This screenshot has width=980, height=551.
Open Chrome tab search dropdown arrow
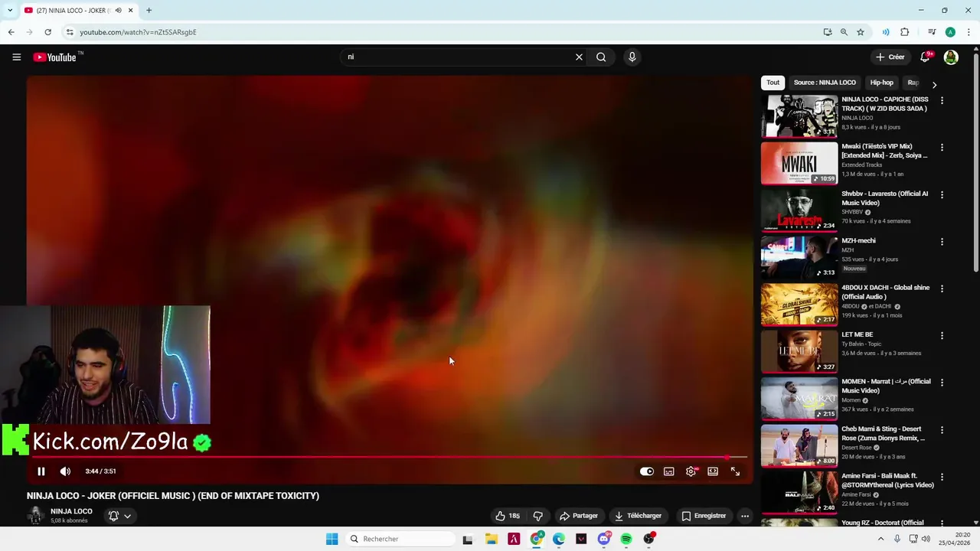(9, 10)
